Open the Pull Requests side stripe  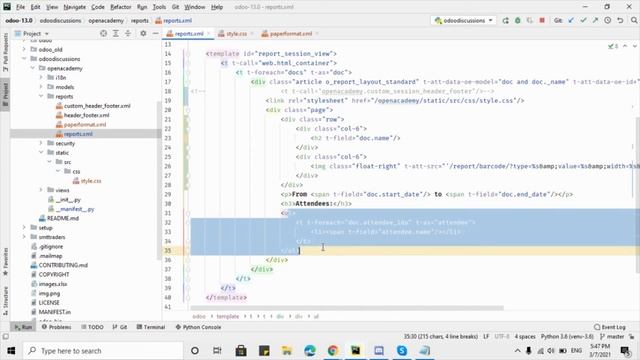point(5,52)
